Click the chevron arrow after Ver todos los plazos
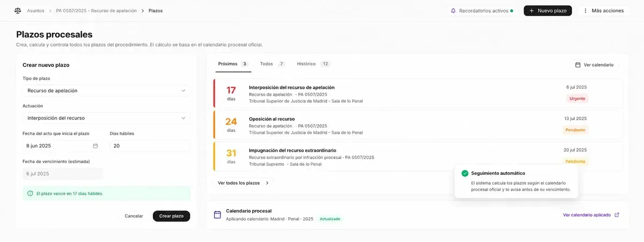This screenshot has width=644, height=242. coord(267,183)
